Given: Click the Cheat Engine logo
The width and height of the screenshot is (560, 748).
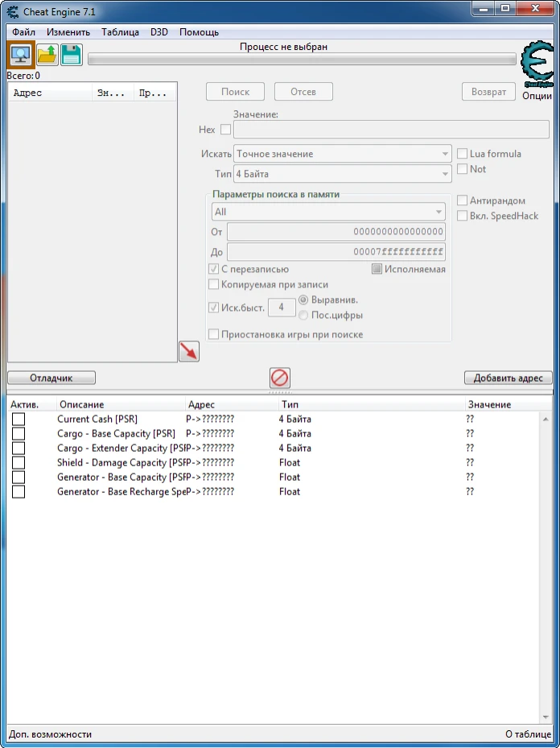Looking at the screenshot, I should [538, 64].
